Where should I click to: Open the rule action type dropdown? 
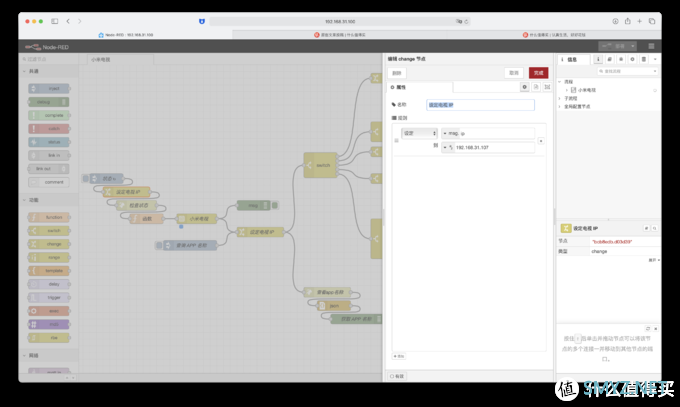click(x=418, y=133)
